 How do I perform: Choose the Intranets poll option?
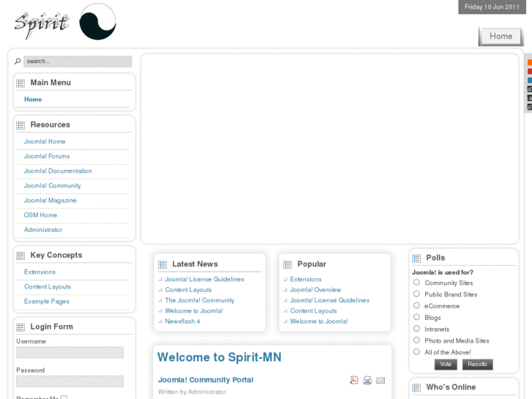[x=416, y=329]
